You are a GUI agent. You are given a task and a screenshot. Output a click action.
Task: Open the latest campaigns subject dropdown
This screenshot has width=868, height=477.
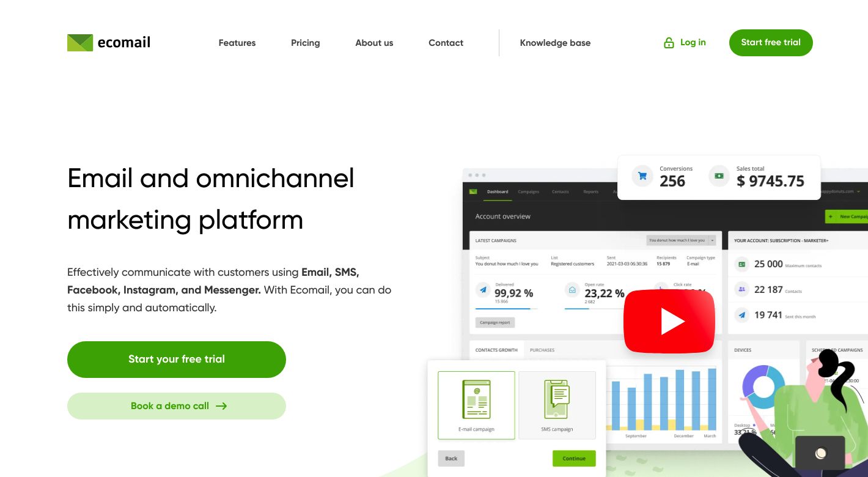(681, 240)
